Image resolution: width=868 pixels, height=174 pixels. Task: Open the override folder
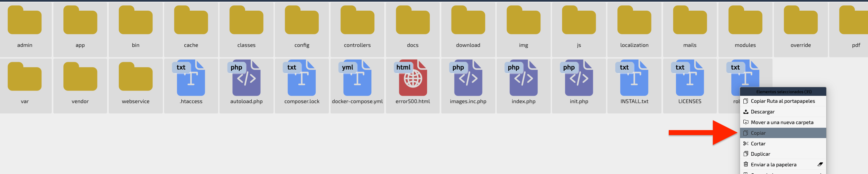click(x=801, y=29)
